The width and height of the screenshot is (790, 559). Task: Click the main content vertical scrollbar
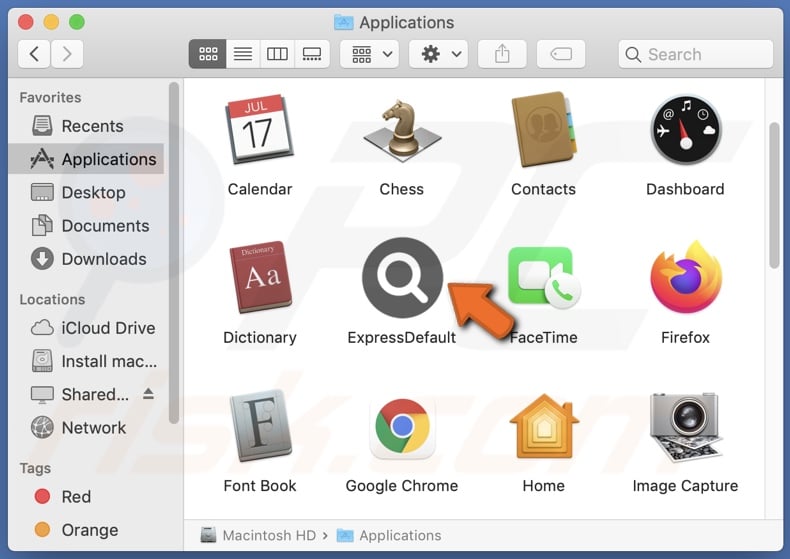[x=774, y=195]
